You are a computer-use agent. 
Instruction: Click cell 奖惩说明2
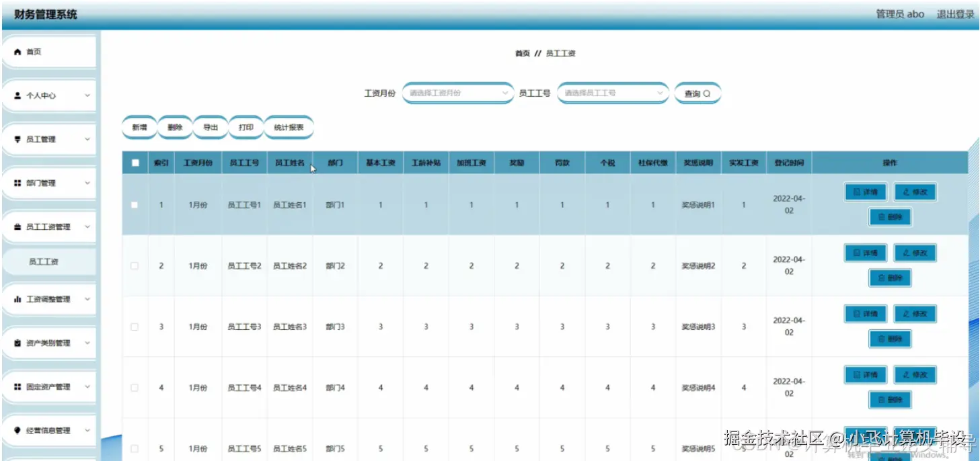(x=698, y=266)
